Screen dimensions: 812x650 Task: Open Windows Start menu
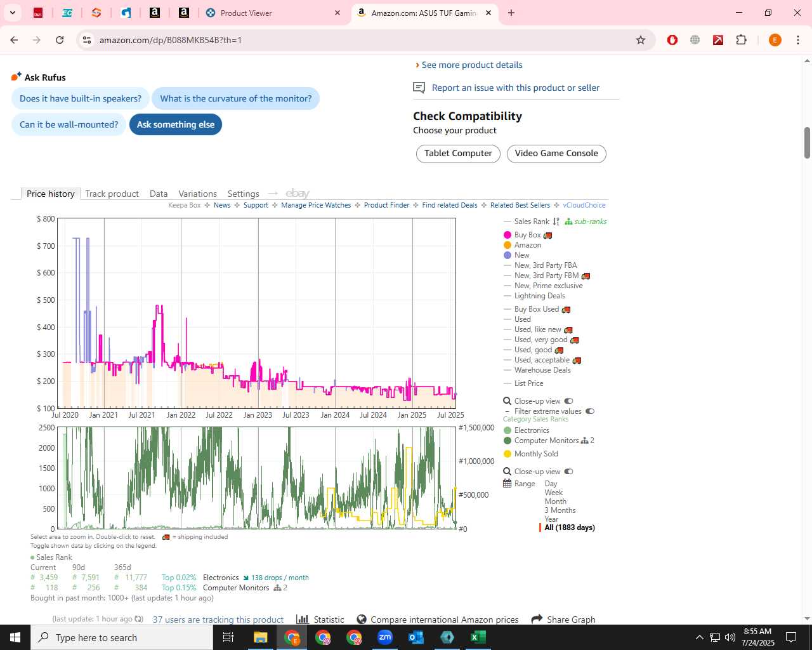(x=15, y=637)
